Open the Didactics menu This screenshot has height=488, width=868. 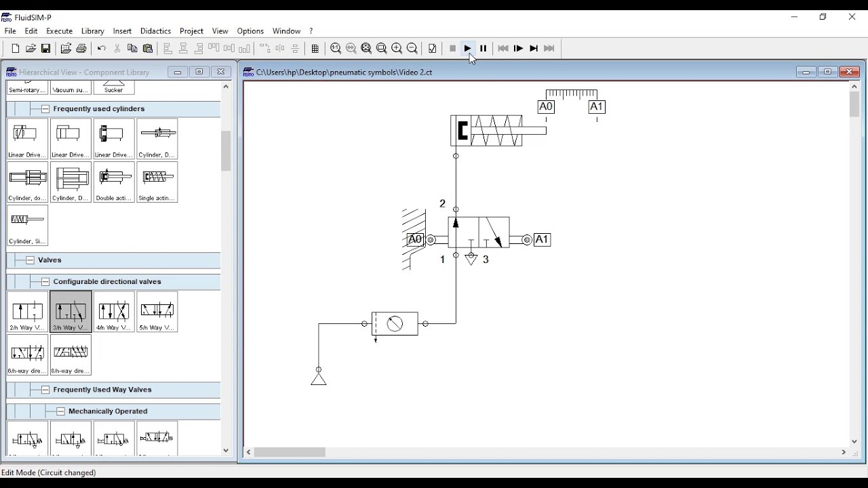(x=155, y=31)
